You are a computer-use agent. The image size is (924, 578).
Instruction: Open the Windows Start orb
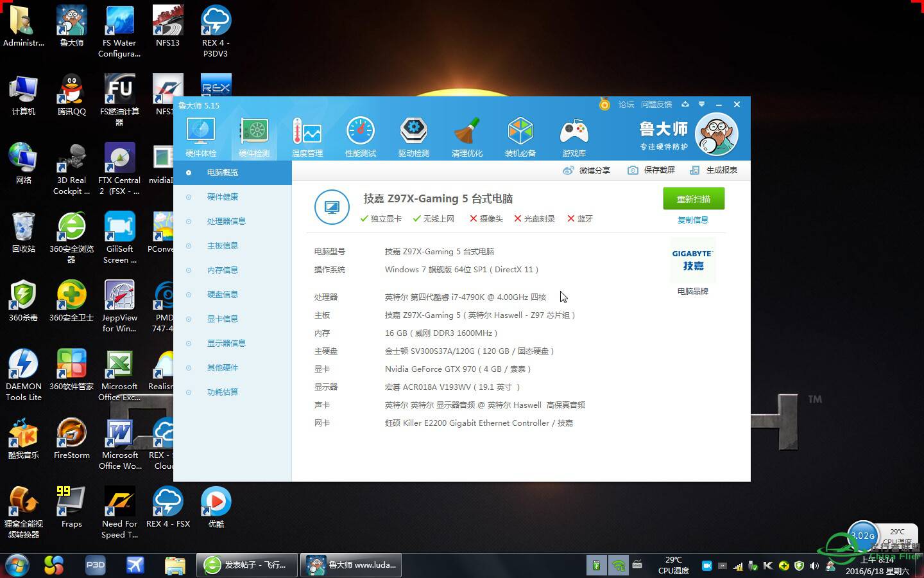(x=17, y=566)
